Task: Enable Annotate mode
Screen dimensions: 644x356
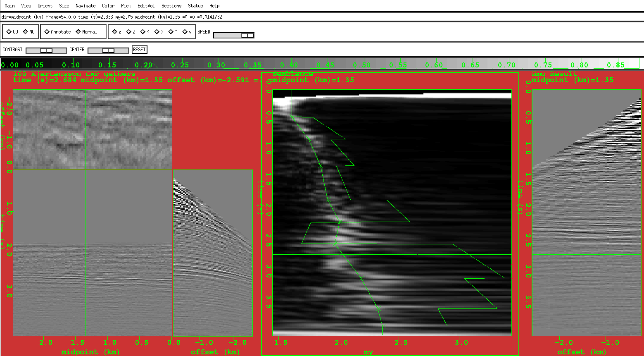Action: click(x=47, y=32)
